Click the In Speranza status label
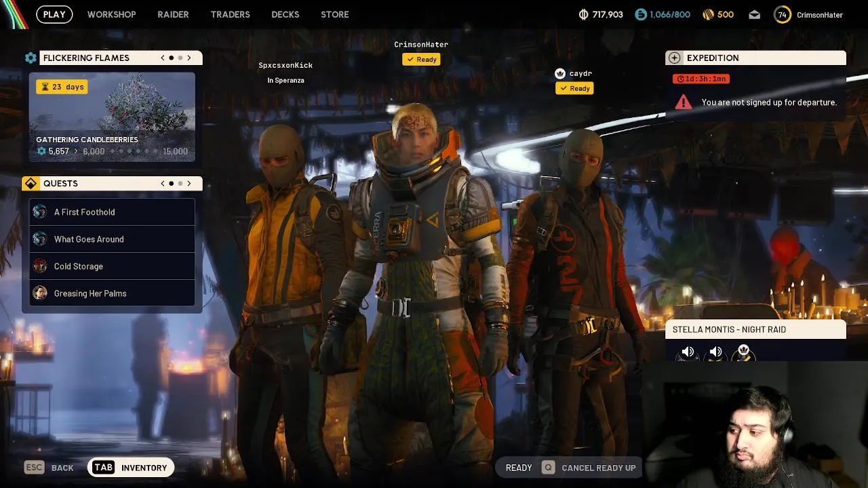Screen dimensions: 868x488 pos(285,81)
